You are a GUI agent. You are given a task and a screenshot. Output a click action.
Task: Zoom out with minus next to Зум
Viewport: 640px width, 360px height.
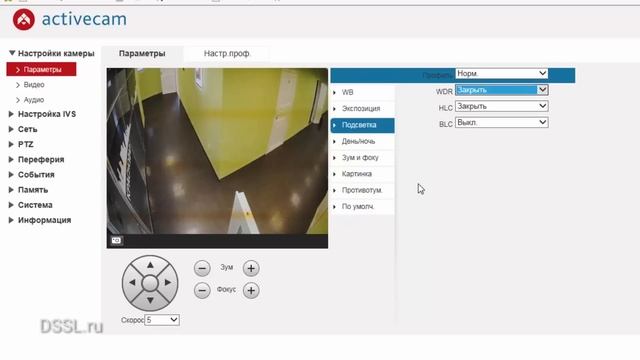(202, 268)
